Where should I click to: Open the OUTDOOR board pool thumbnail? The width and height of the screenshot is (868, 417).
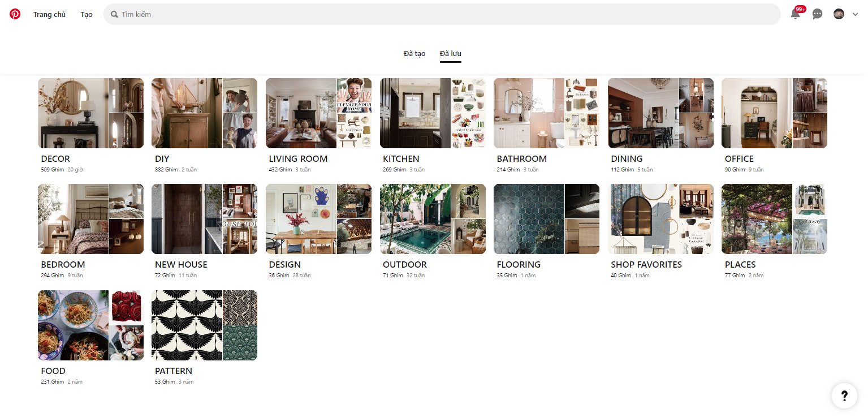[x=415, y=219]
